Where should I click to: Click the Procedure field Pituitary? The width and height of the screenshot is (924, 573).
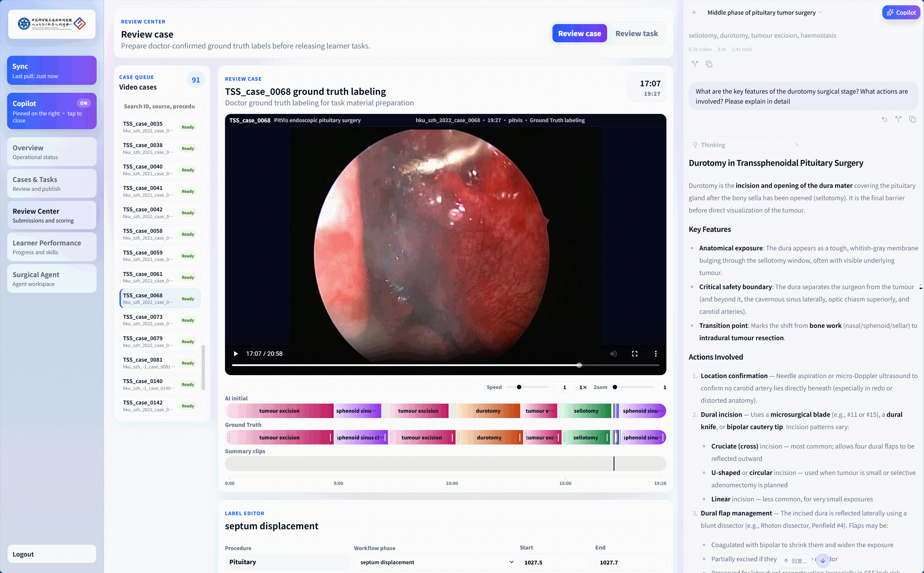[x=287, y=562]
